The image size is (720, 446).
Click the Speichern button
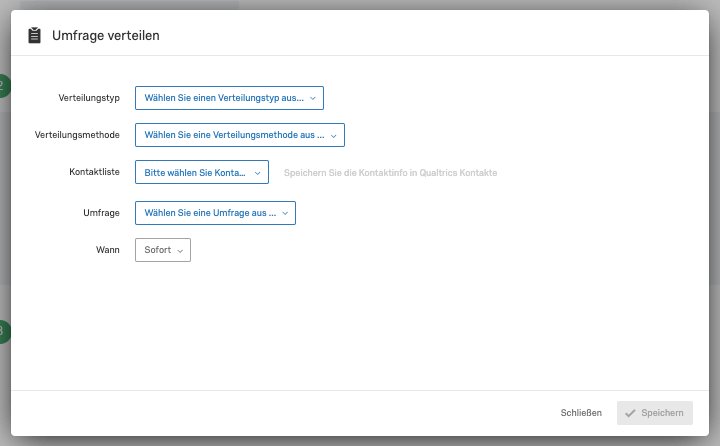655,413
